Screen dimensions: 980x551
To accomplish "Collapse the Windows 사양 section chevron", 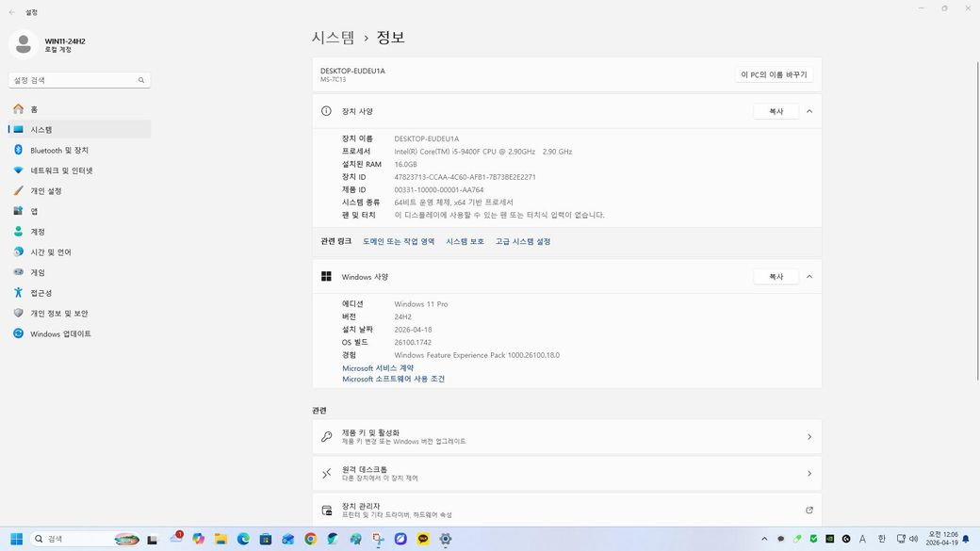I will pyautogui.click(x=809, y=277).
